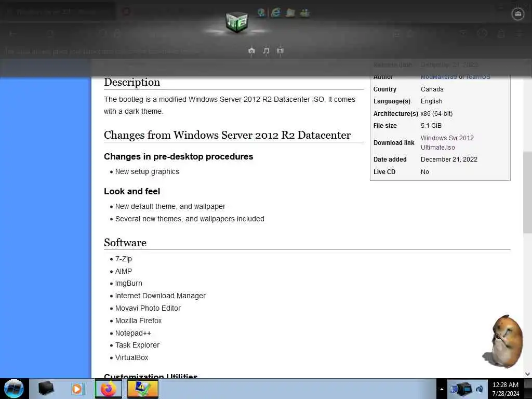The image size is (532, 399).
Task: Open the orange media player taskbar icon
Action: 77,389
